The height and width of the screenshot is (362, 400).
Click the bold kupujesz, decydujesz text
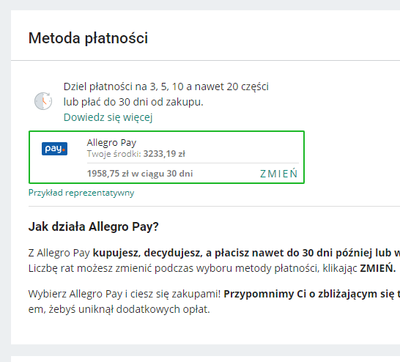[147, 253]
